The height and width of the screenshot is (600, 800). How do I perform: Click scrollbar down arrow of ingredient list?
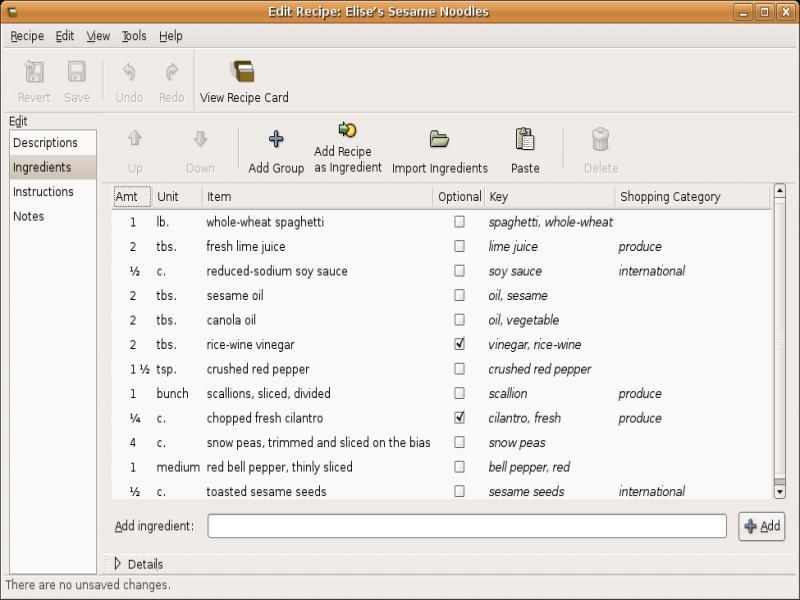coord(780,492)
